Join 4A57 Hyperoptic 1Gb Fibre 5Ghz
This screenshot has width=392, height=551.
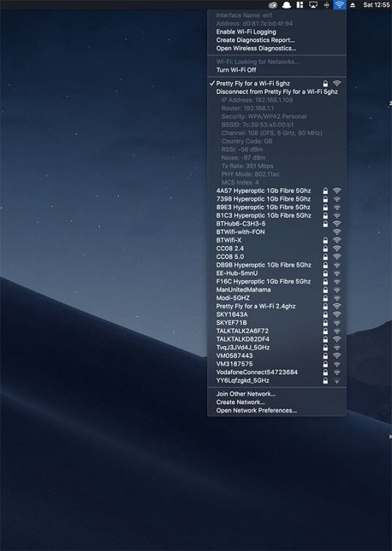coord(277,191)
